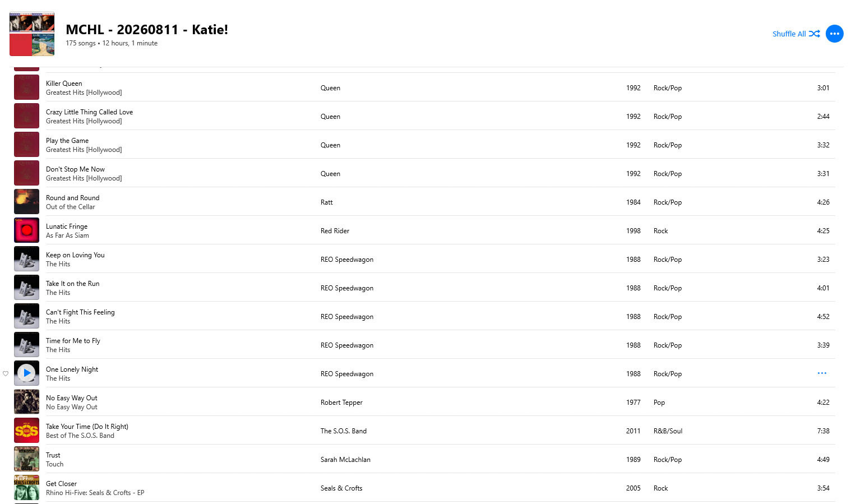Click the Shuffle All button
This screenshot has width=856, height=504.
(x=796, y=34)
